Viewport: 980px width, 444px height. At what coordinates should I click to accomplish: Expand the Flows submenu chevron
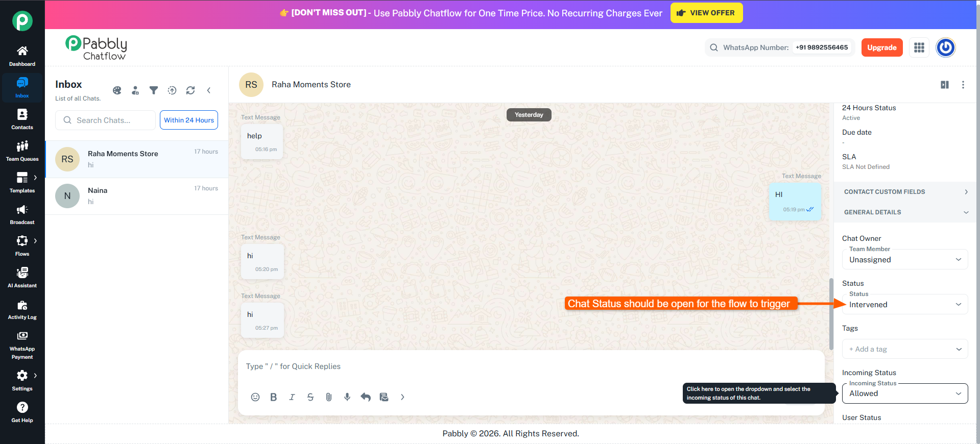pos(35,241)
